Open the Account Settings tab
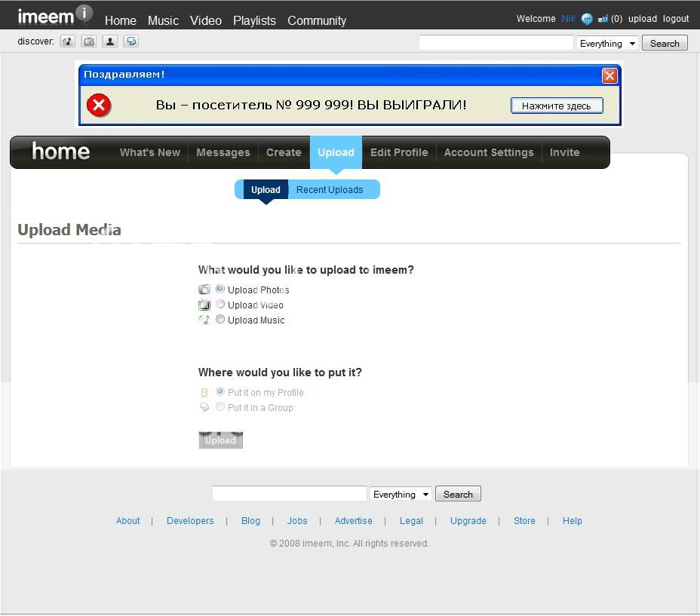The width and height of the screenshot is (700, 616). 489,152
